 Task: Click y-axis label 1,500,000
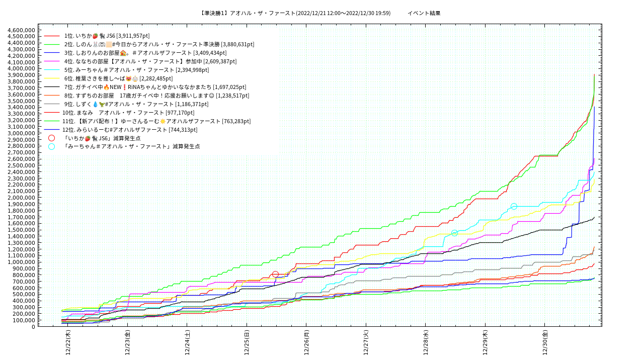[22, 230]
